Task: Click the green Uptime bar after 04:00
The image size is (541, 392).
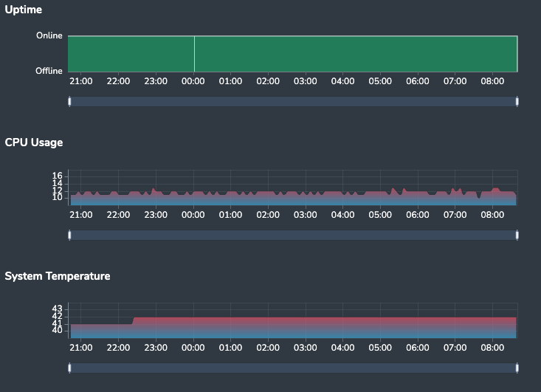Action: coord(355,54)
